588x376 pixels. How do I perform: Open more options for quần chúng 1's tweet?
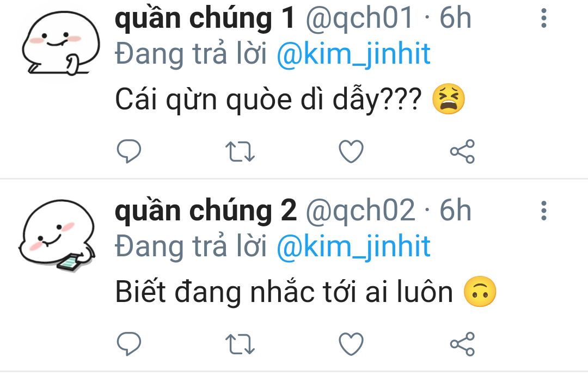pyautogui.click(x=543, y=19)
